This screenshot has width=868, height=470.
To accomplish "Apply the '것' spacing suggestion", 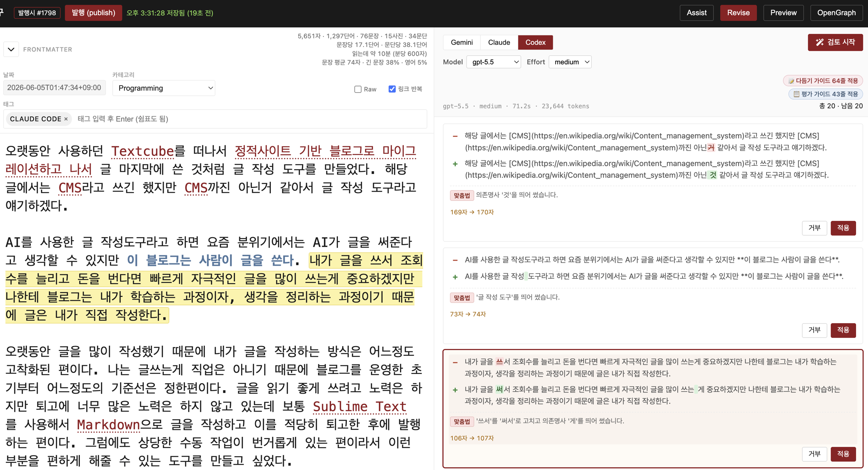I will tap(843, 228).
